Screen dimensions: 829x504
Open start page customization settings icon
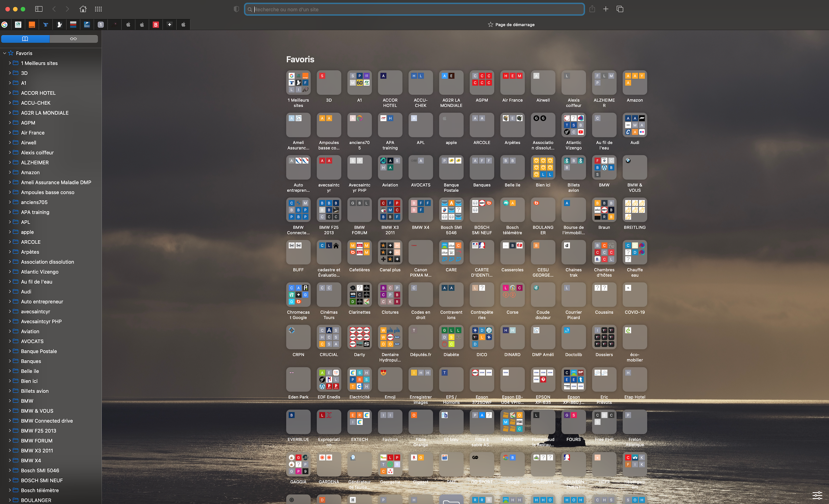tap(817, 495)
